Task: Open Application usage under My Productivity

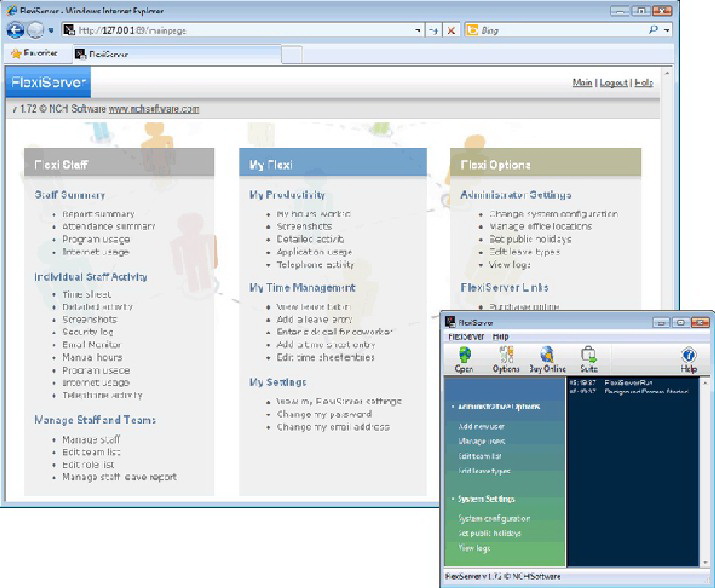Action: point(314,252)
